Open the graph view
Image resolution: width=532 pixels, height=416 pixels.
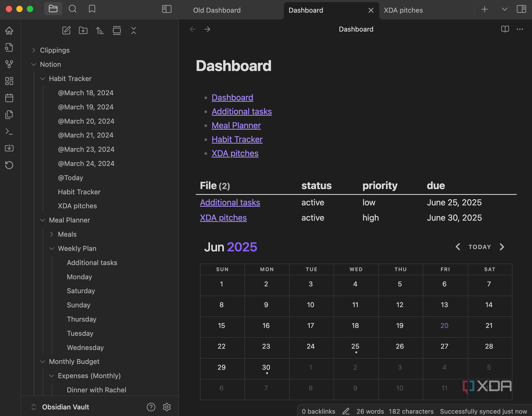(x=9, y=64)
